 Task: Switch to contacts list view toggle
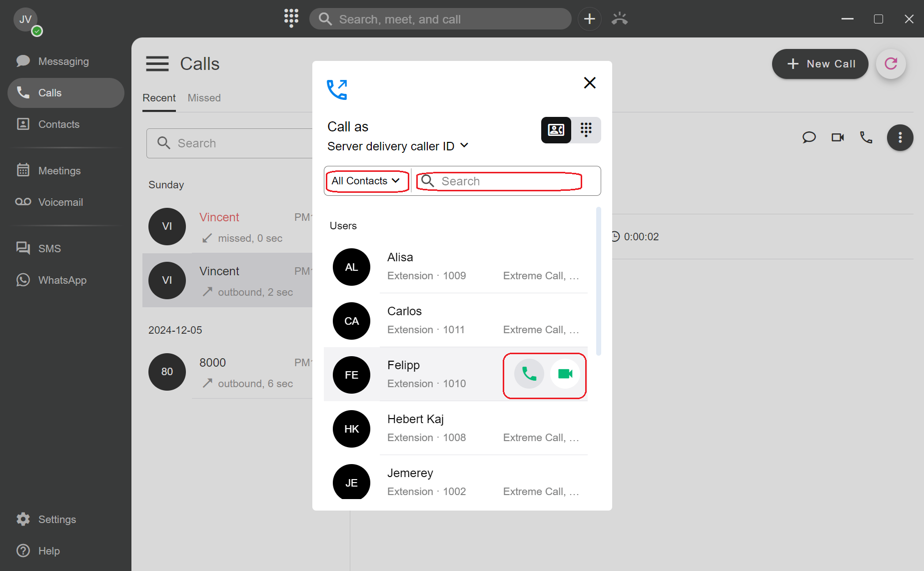pyautogui.click(x=556, y=130)
